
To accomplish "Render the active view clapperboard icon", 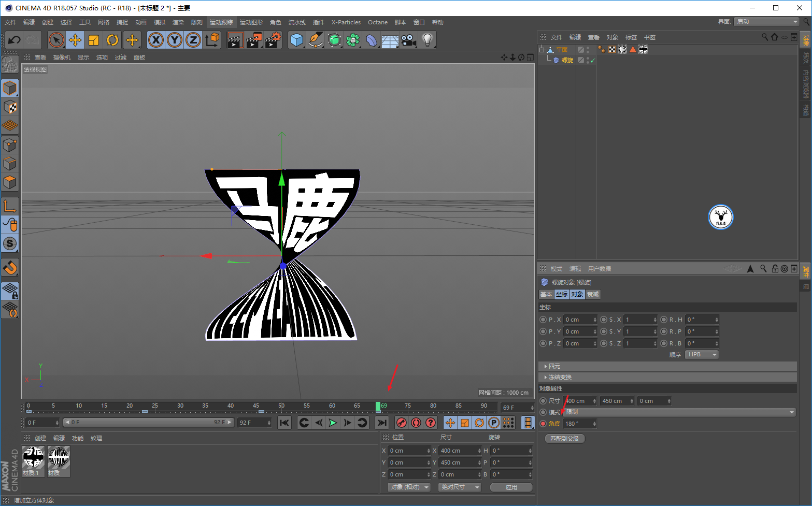I will [x=235, y=40].
